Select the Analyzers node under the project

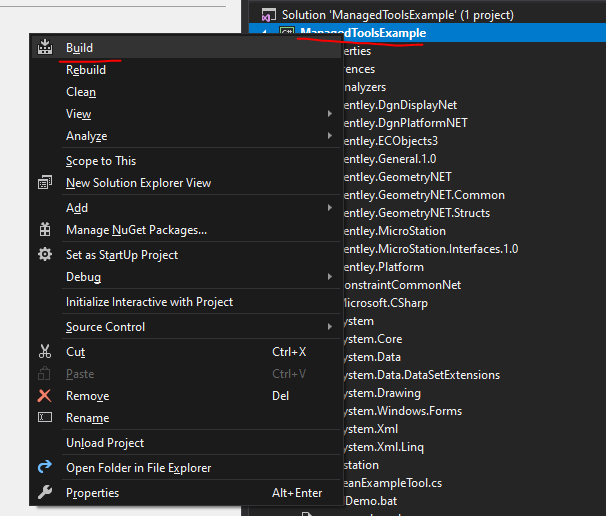[364, 87]
